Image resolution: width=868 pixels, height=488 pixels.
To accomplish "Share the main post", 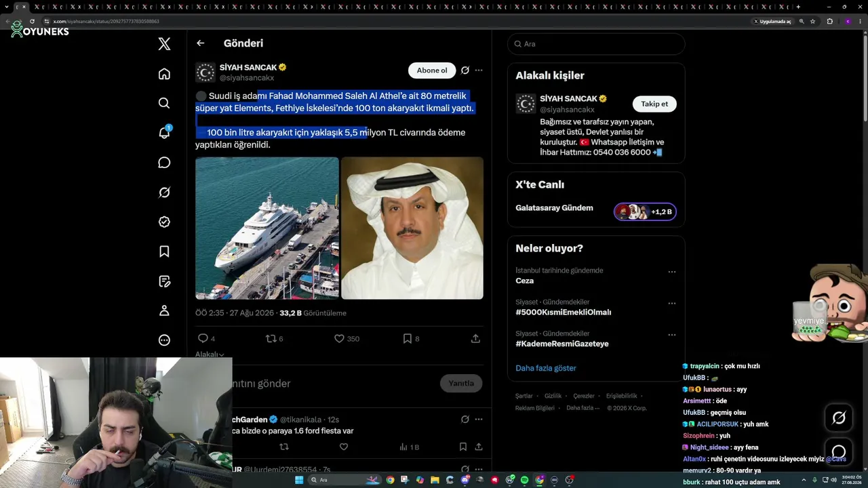I will coord(475,338).
